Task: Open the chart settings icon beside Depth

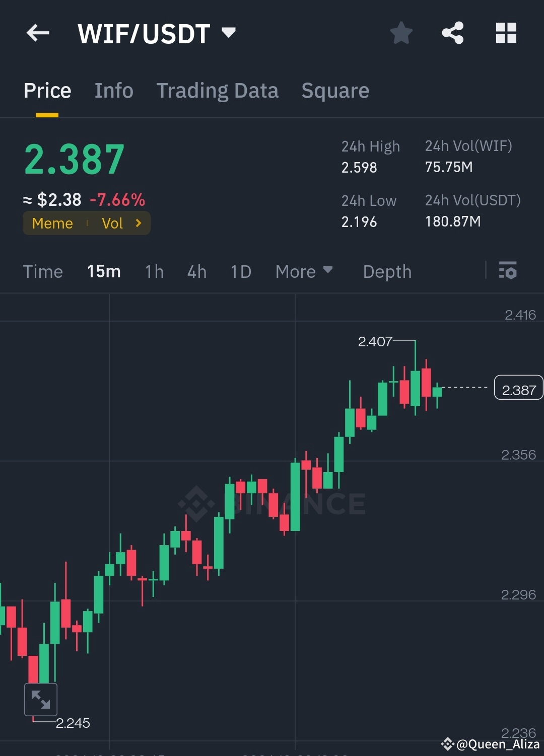Action: pyautogui.click(x=508, y=271)
